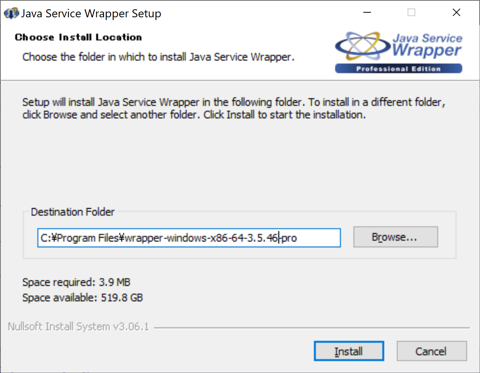Focus the Destination Folder path field
The image size is (480, 373).
click(x=189, y=238)
